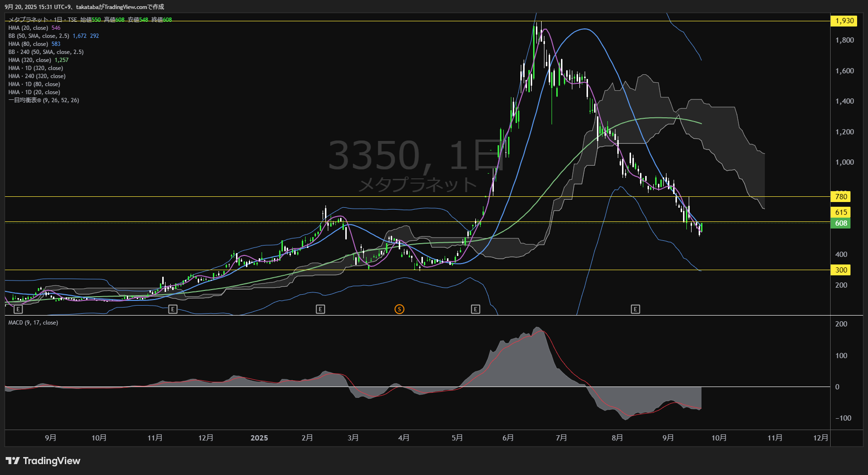Select the HMA · 1D (80, close) legend
This screenshot has height=475, width=868.
tap(34, 84)
